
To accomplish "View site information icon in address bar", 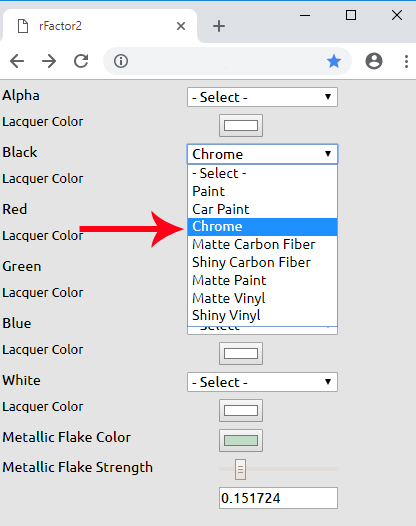I will (121, 61).
